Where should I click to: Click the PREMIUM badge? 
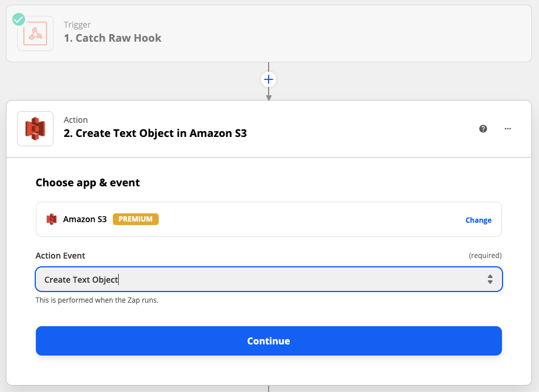click(136, 219)
